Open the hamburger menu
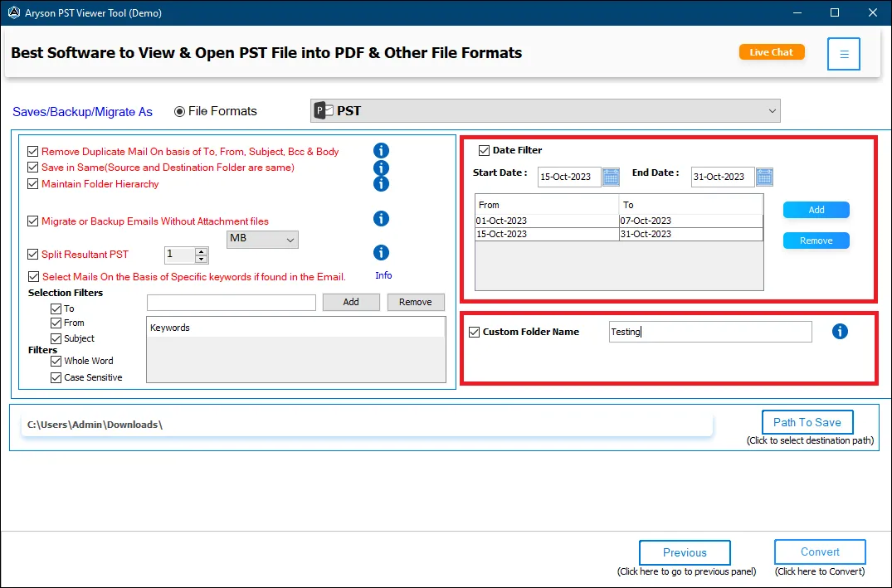This screenshot has height=588, width=892. click(844, 54)
